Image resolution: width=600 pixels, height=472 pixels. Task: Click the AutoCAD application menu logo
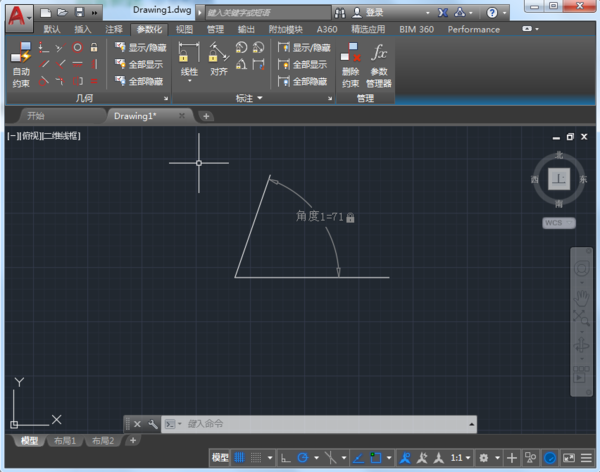click(x=17, y=14)
